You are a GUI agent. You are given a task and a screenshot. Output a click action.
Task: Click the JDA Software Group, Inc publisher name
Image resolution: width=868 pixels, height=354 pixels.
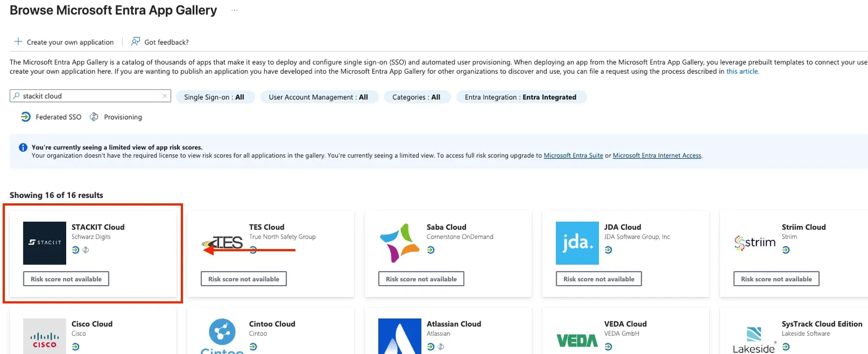tap(637, 237)
